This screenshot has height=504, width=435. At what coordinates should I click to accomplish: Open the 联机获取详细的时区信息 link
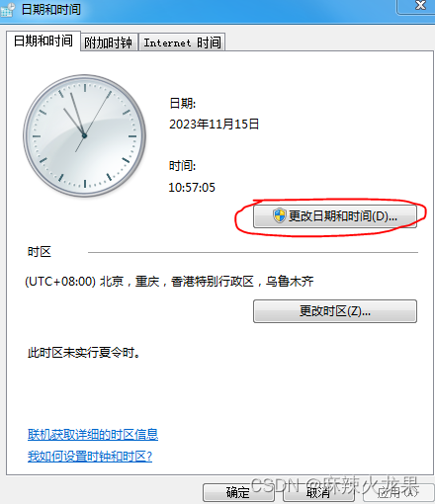[93, 435]
